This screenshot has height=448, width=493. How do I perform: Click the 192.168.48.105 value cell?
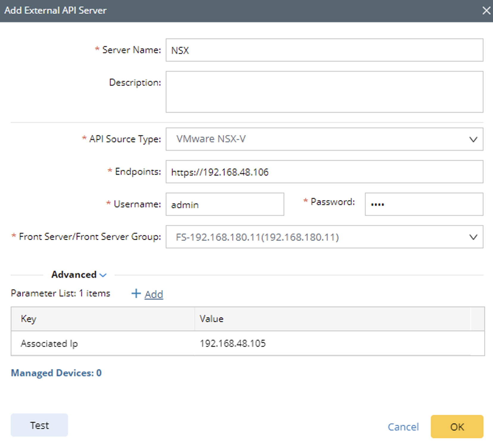click(x=233, y=344)
